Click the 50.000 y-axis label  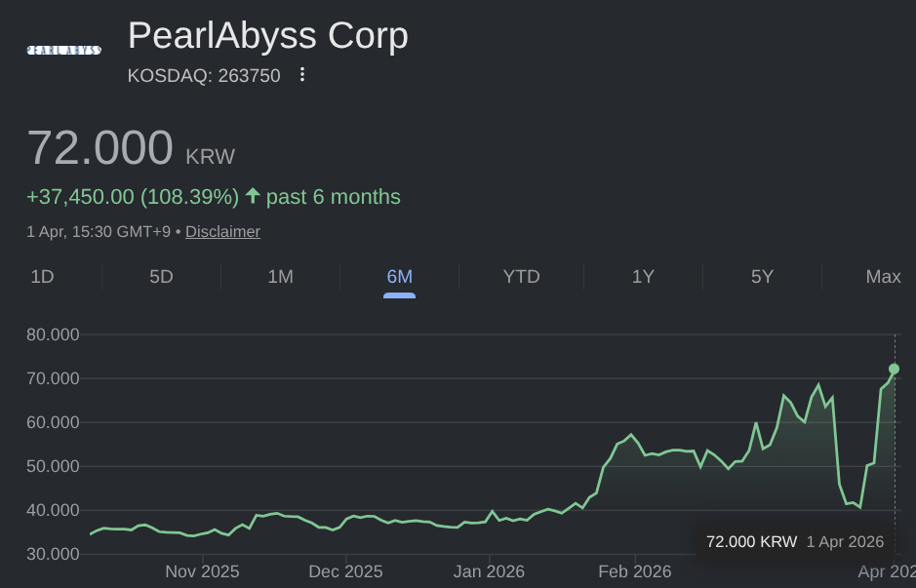(x=53, y=466)
